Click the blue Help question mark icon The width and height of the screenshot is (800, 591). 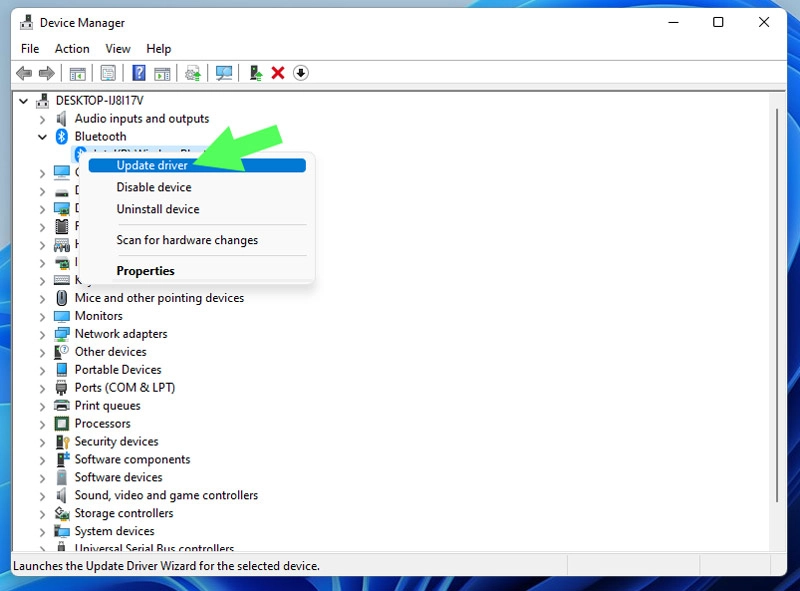click(139, 73)
